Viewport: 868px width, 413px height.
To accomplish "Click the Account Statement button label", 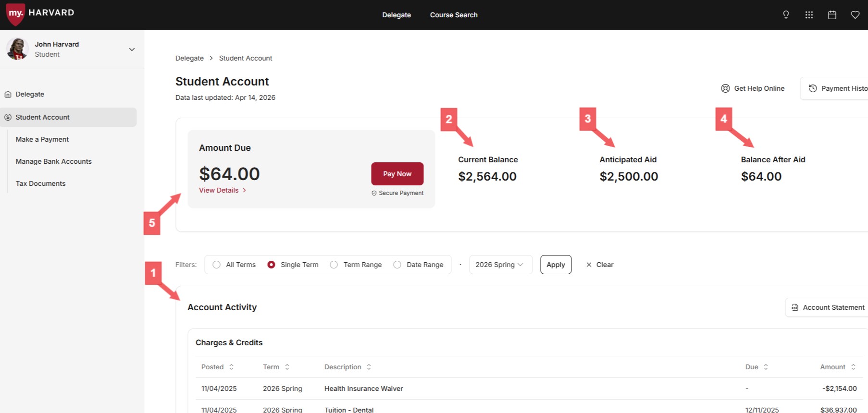I will 833,307.
